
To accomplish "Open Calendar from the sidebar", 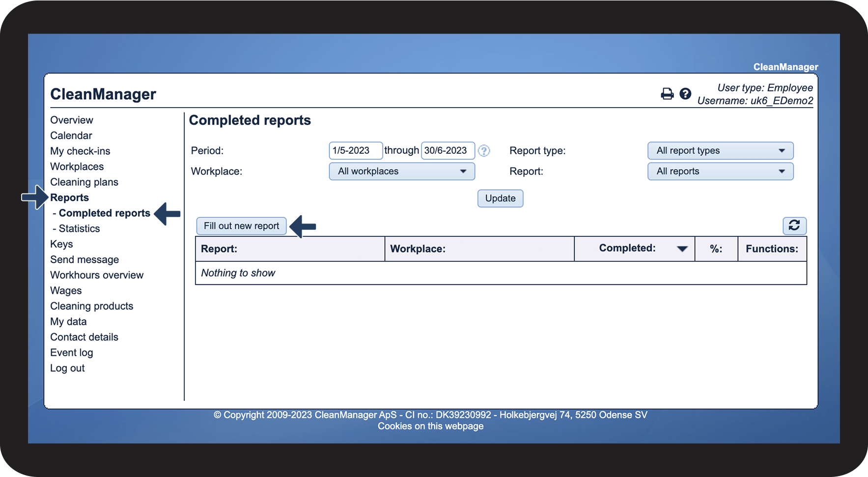I will click(71, 136).
